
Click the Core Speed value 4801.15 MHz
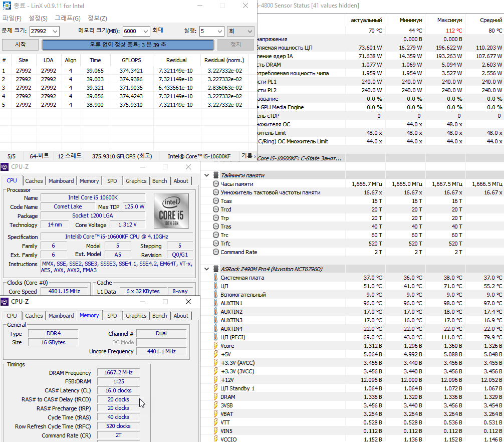pos(64,291)
